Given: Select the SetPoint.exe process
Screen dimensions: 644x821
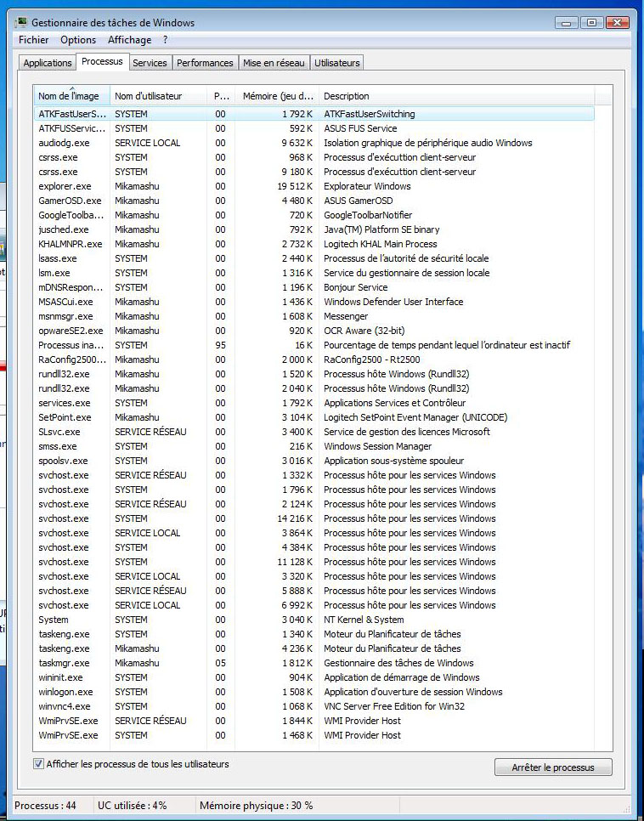Looking at the screenshot, I should (x=314, y=417).
